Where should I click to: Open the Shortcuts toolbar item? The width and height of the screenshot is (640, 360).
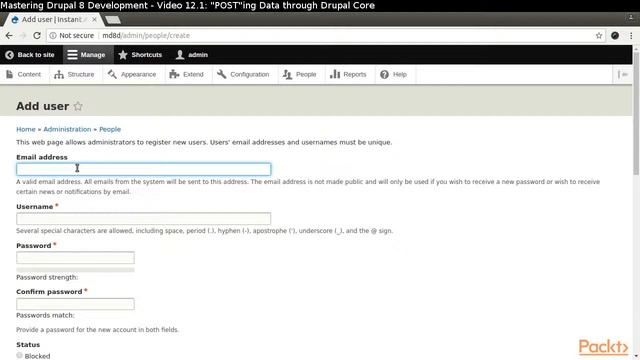[140, 55]
